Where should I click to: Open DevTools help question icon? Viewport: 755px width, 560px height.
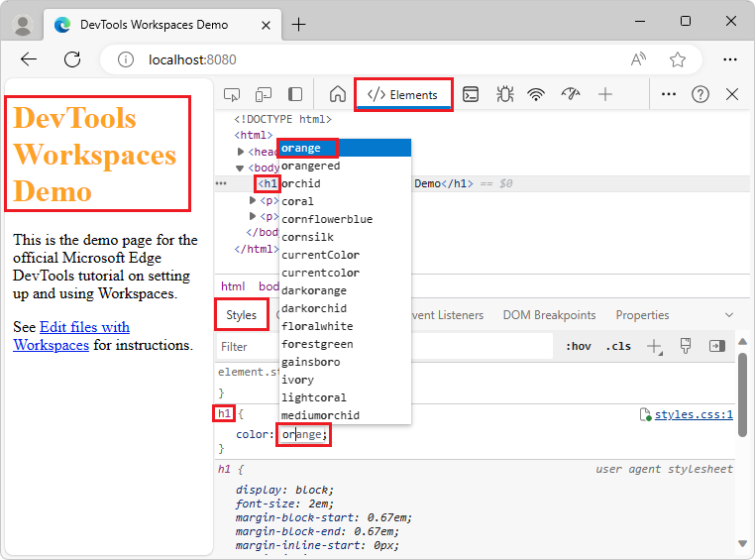(701, 94)
